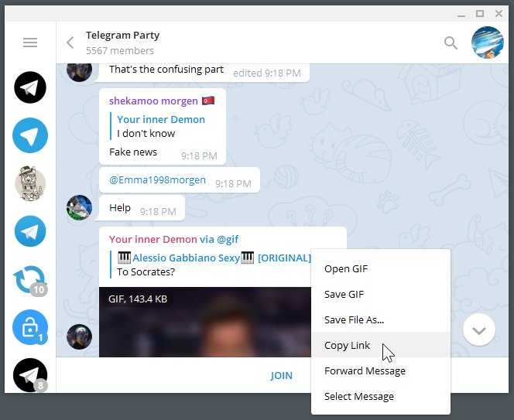This screenshot has width=514, height=420.
Task: Open the @gif bot link
Action: tap(228, 239)
